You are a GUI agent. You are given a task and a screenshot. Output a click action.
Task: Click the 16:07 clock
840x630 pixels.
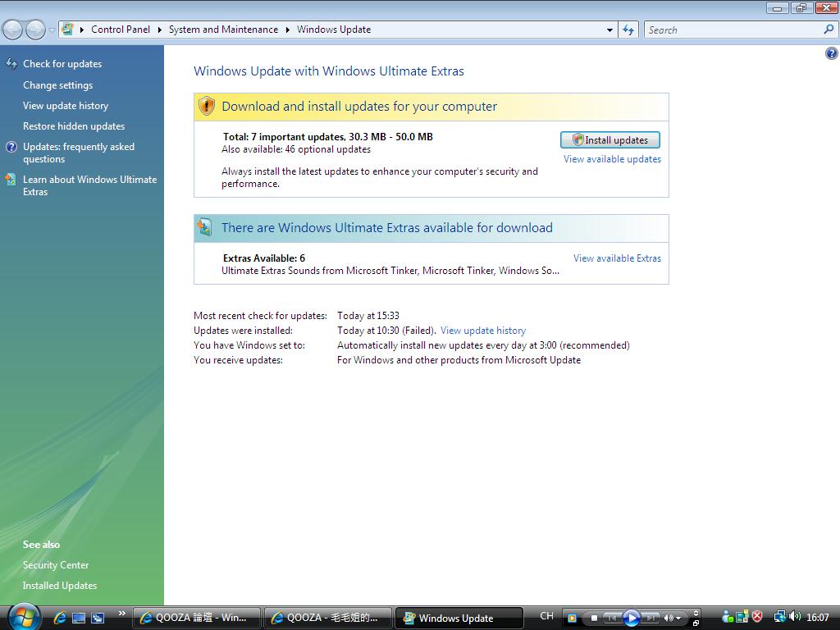point(818,618)
